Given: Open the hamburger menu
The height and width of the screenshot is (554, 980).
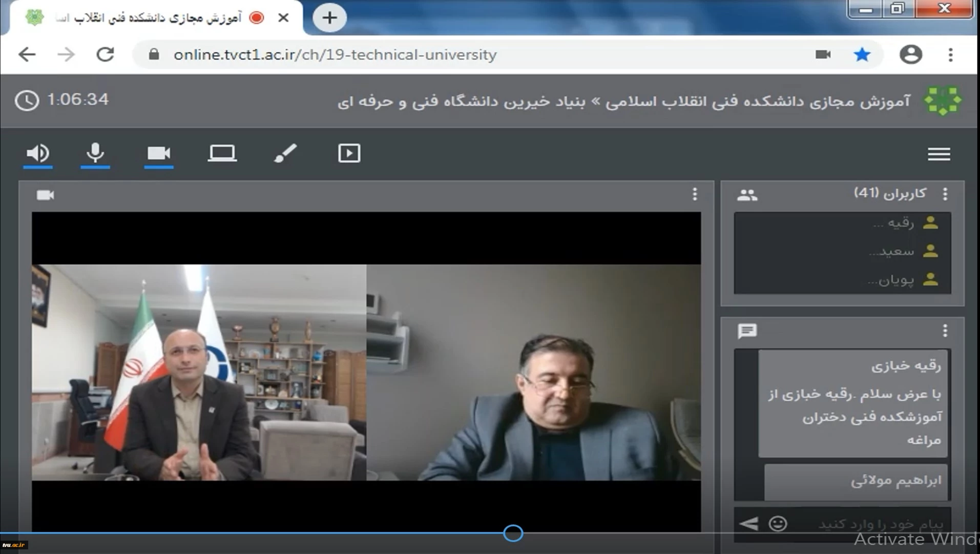Looking at the screenshot, I should 939,154.
